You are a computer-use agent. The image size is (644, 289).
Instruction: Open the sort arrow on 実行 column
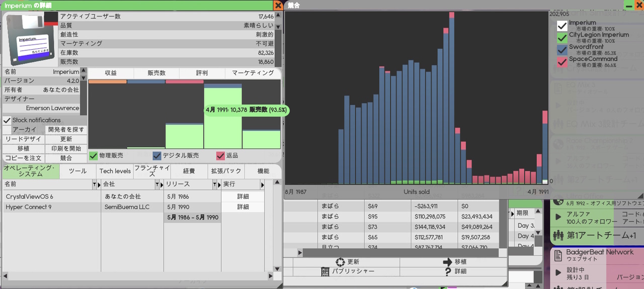pos(262,185)
